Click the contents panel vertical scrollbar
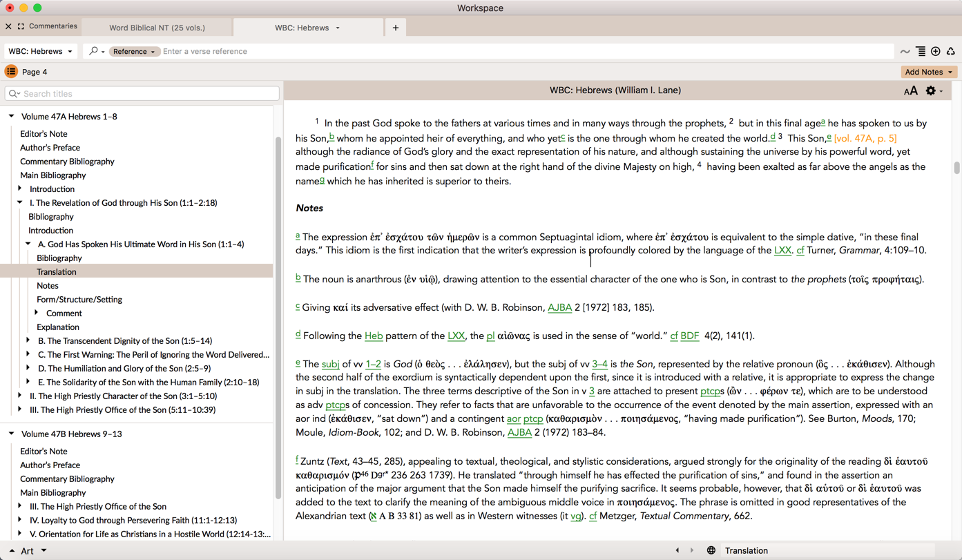 point(278,318)
